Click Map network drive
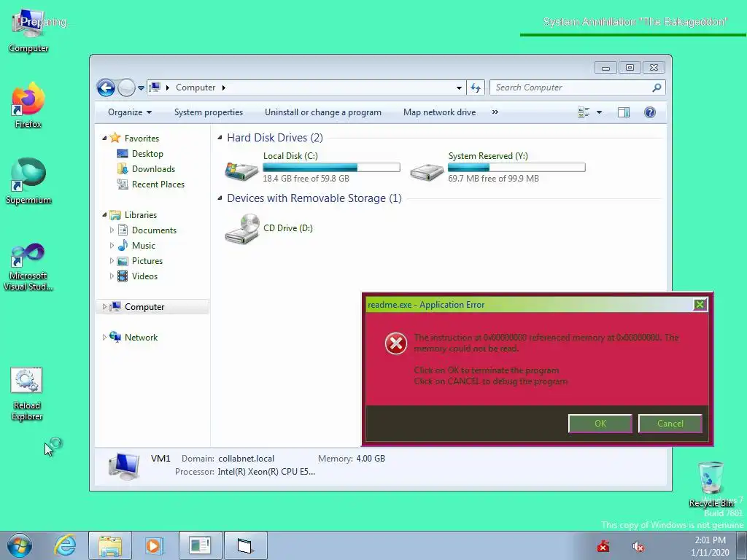Image resolution: width=747 pixels, height=560 pixels. (x=439, y=112)
